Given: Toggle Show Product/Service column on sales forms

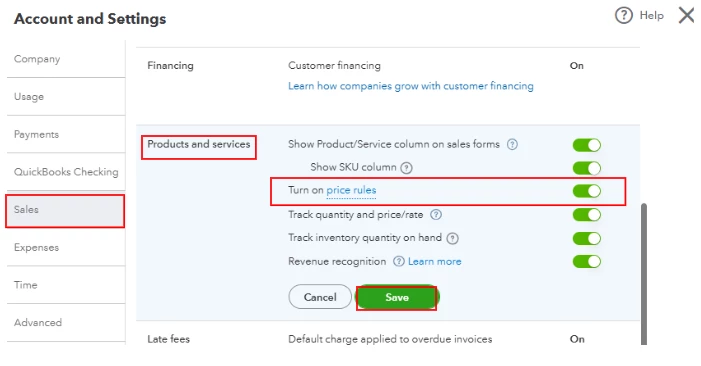Looking at the screenshot, I should (x=587, y=145).
